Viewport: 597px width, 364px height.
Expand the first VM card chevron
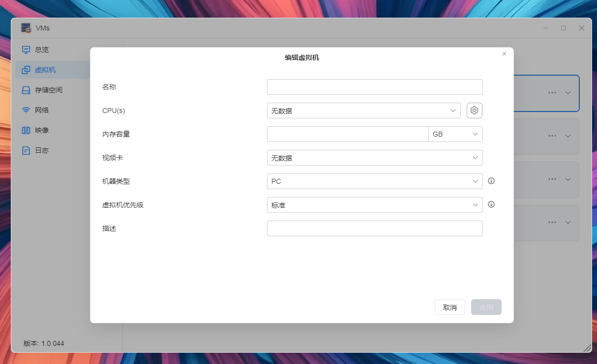pyautogui.click(x=568, y=92)
